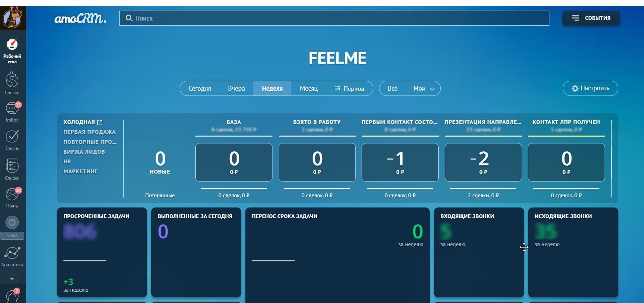Open the Контакт ЛПР получен stage header
The width and height of the screenshot is (644, 303).
(x=566, y=122)
